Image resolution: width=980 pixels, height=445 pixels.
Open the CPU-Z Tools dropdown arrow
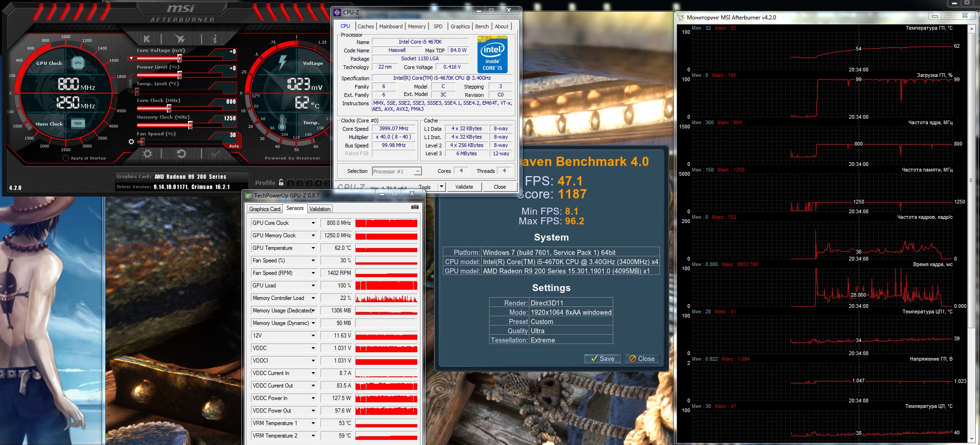[441, 187]
